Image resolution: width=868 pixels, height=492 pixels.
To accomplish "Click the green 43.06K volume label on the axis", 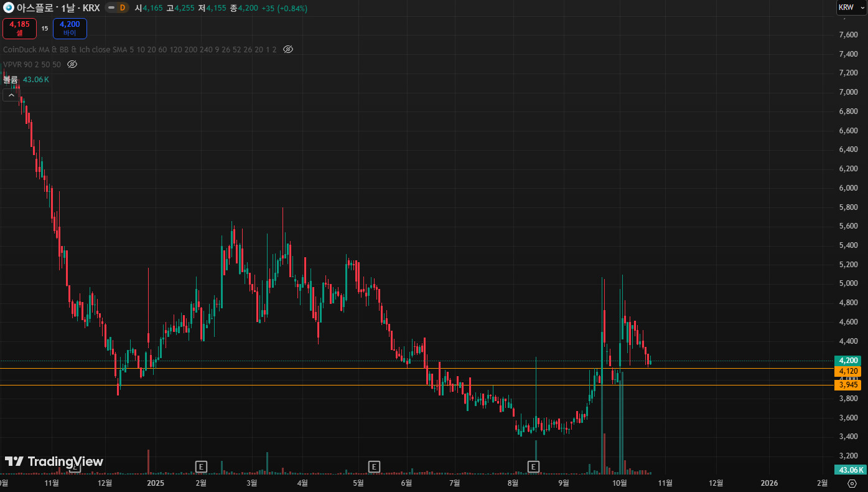I will [x=850, y=470].
